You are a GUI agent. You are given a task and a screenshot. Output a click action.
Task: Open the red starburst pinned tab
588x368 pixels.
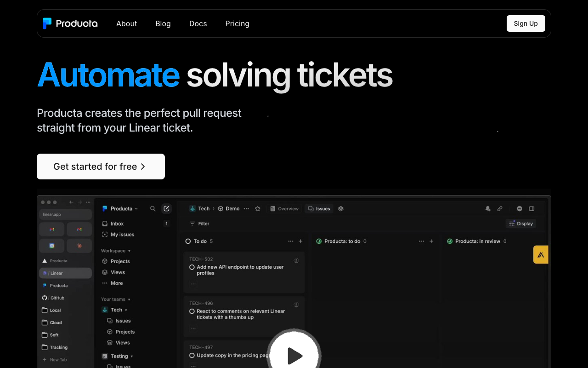79,246
